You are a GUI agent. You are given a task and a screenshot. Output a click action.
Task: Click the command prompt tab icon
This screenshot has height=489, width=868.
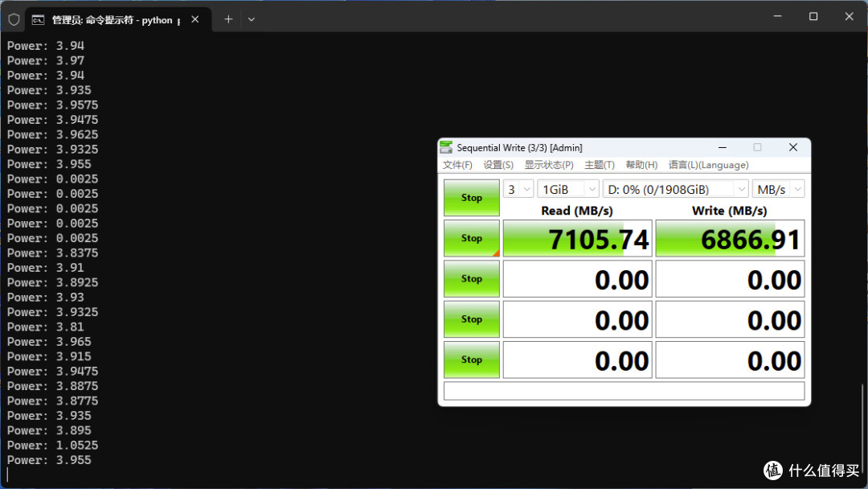click(x=38, y=20)
